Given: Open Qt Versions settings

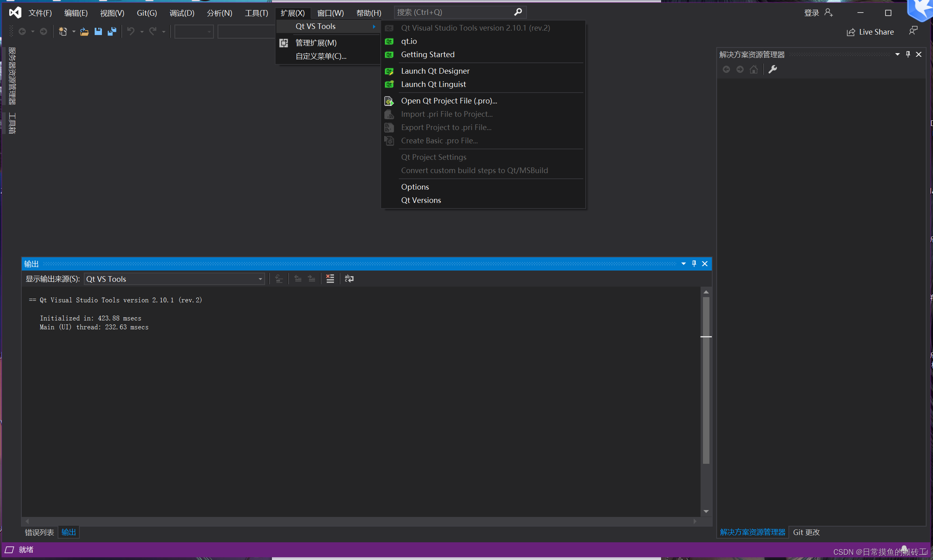Looking at the screenshot, I should pos(421,200).
